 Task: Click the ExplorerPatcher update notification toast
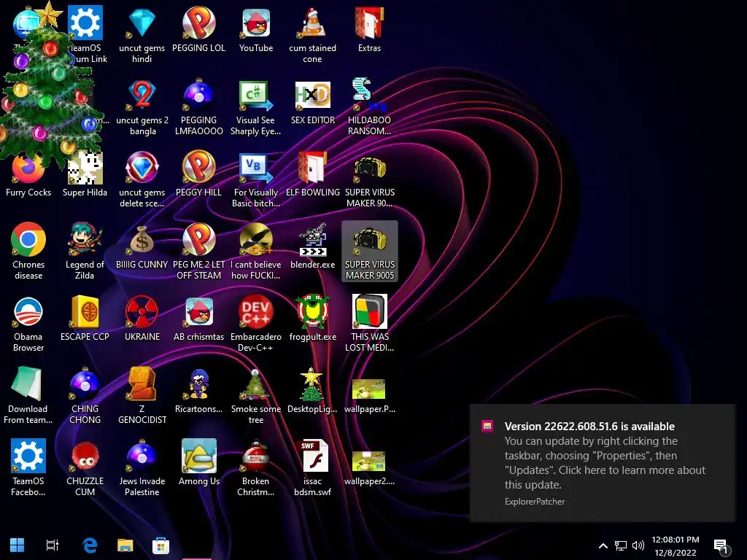[602, 463]
